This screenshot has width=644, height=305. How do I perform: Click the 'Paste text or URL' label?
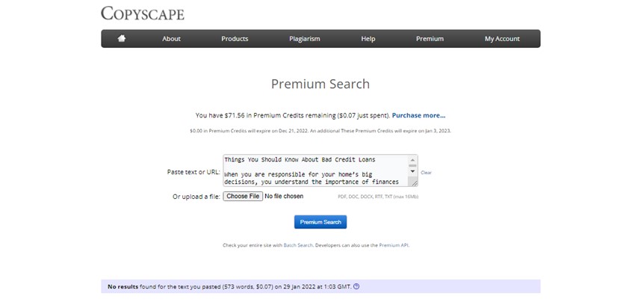click(x=193, y=172)
